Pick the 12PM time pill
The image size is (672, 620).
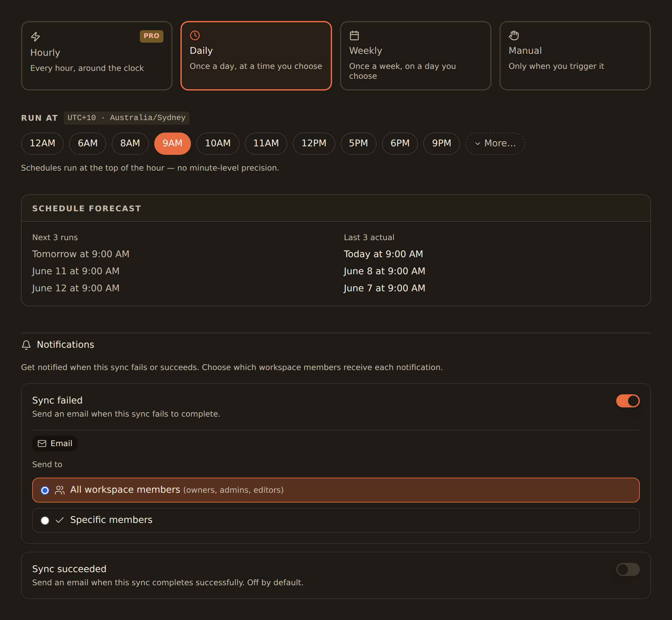pyautogui.click(x=314, y=143)
